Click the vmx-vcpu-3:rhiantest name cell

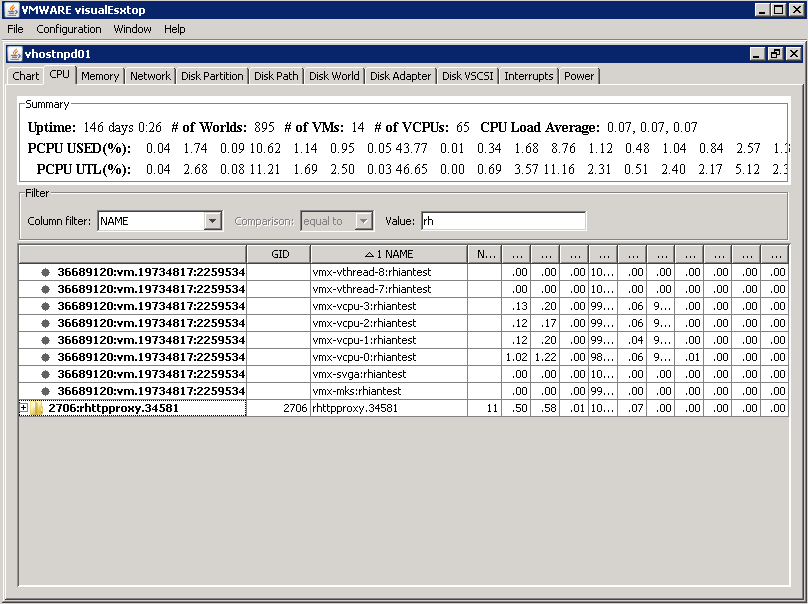pos(389,306)
